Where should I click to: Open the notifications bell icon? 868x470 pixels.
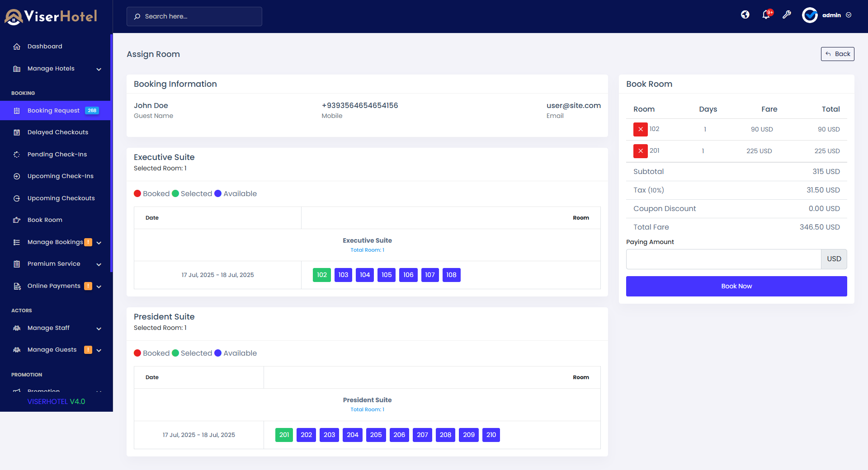[766, 15]
